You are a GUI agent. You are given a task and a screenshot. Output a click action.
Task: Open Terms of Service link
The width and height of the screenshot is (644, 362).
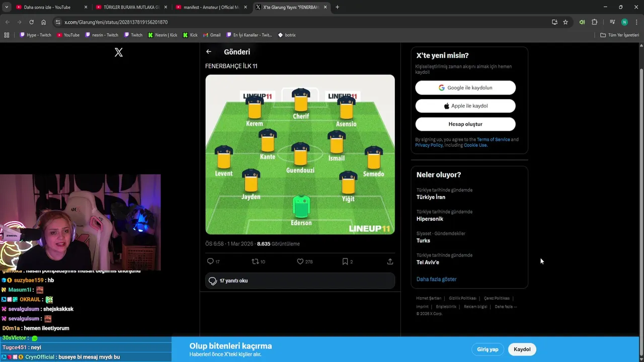(x=493, y=140)
